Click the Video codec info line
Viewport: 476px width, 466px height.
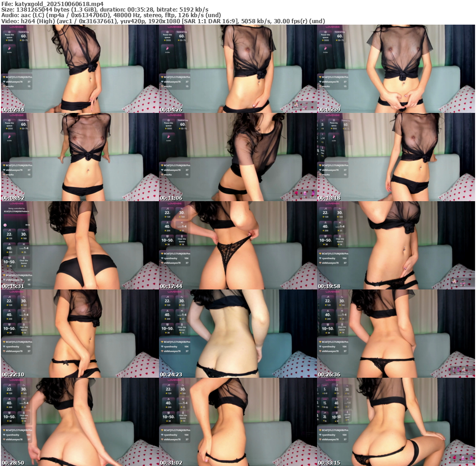click(x=163, y=21)
